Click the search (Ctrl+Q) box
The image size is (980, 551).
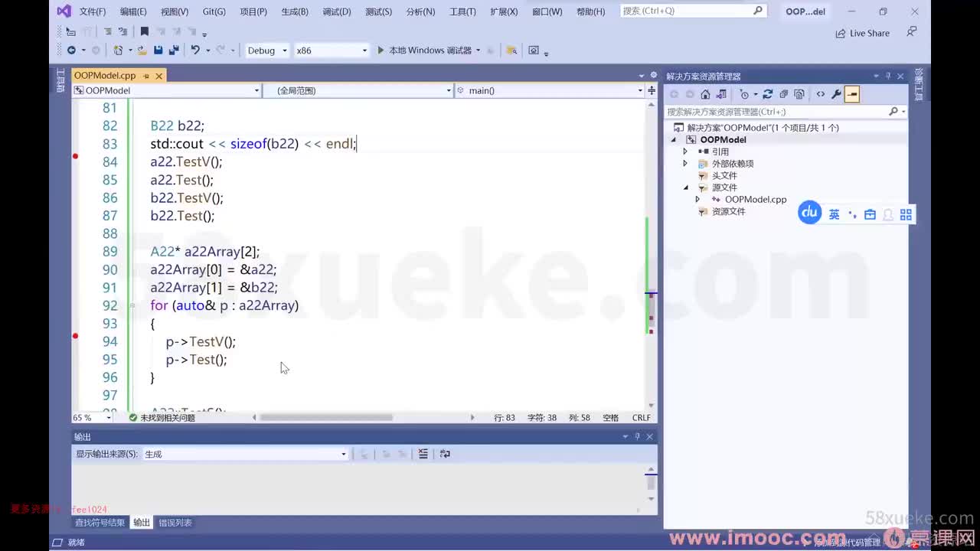pos(693,11)
